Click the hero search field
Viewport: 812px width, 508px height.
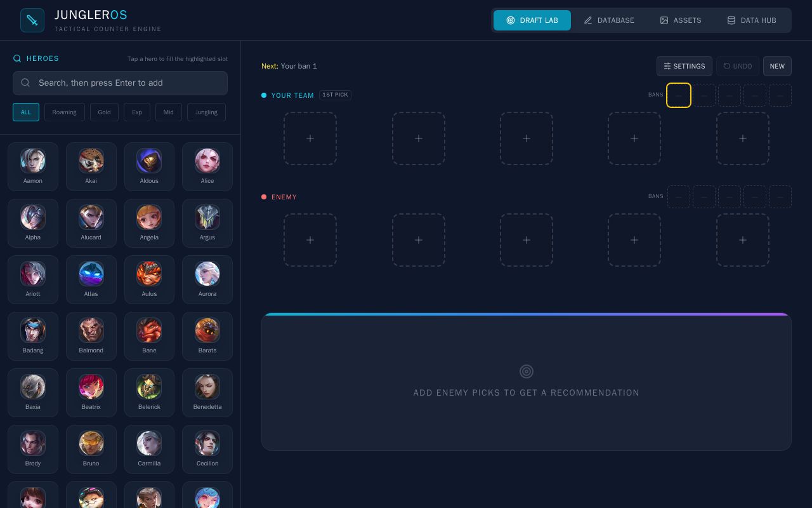(x=120, y=83)
